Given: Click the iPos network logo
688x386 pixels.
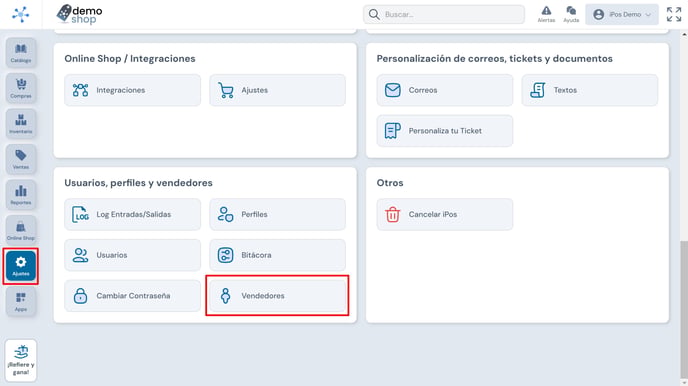Looking at the screenshot, I should (x=21, y=14).
